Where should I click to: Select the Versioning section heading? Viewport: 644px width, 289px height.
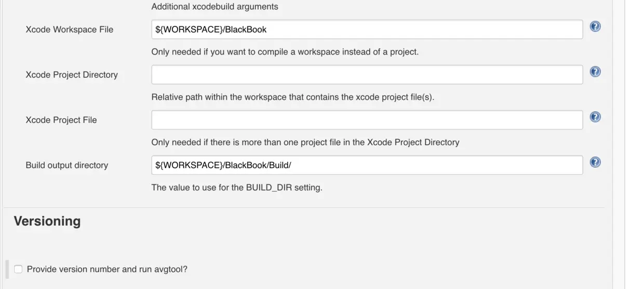pos(47,221)
